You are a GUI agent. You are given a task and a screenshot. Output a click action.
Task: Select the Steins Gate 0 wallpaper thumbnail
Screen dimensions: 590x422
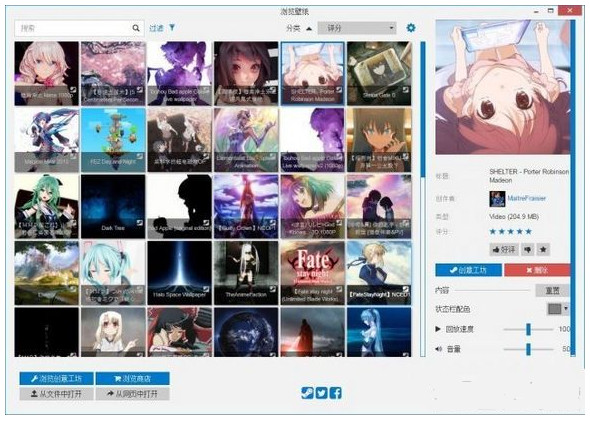[379, 73]
